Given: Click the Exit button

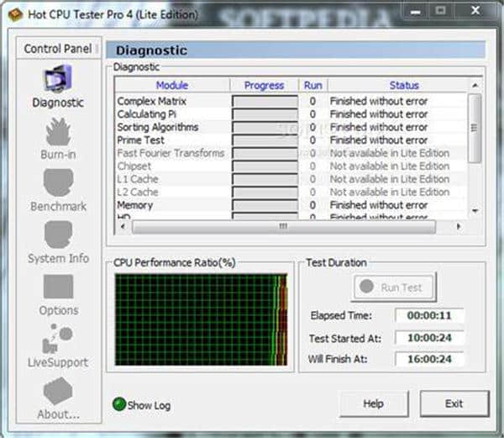Looking at the screenshot, I should click(x=454, y=404).
